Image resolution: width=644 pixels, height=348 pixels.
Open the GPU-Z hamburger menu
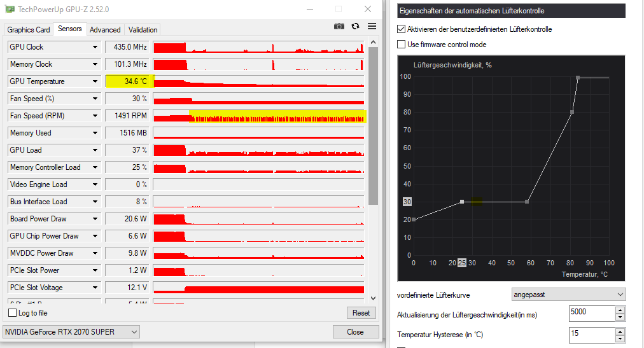coord(372,26)
